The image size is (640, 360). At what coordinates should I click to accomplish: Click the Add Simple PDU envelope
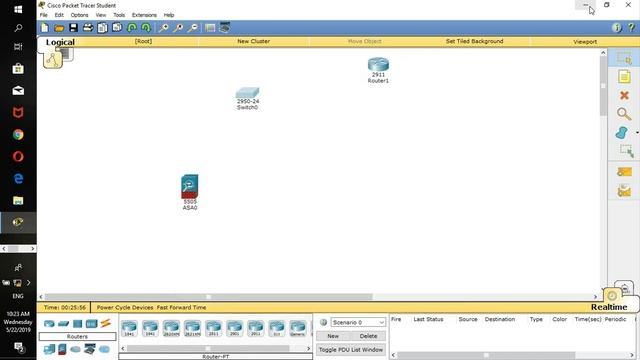(624, 172)
